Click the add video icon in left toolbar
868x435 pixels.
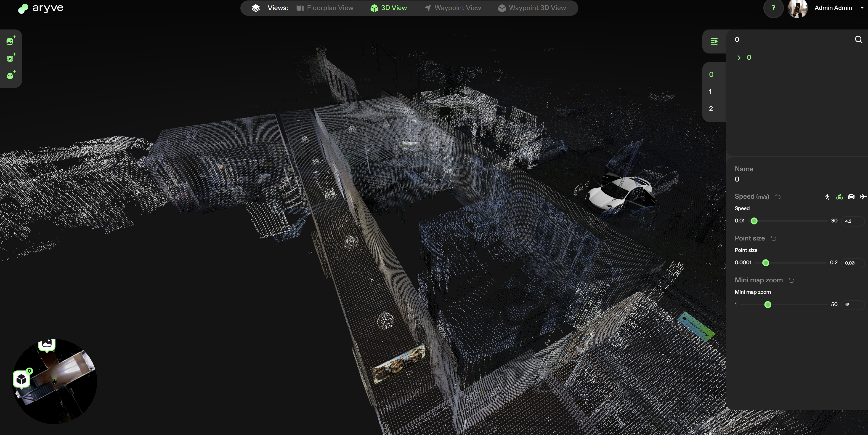[11, 58]
